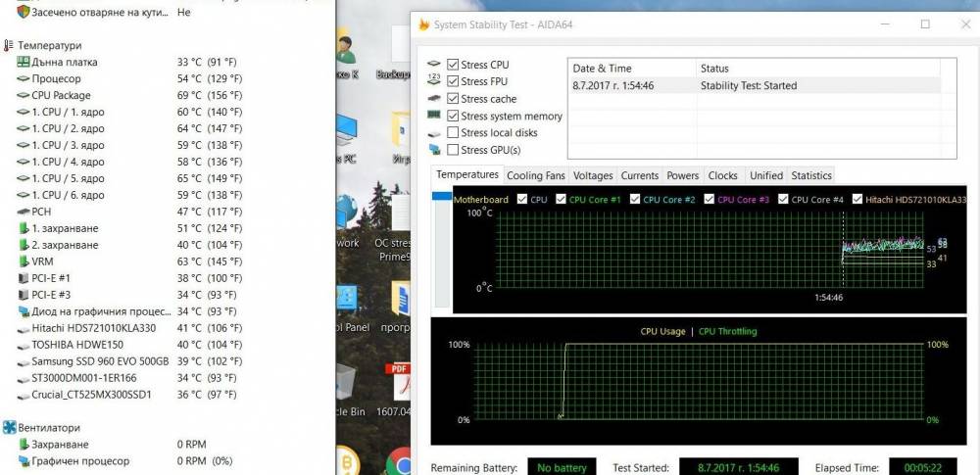The height and width of the screenshot is (475, 980).
Task: Click the drive icon beside TOSHIBA HDWE150
Action: tap(24, 345)
